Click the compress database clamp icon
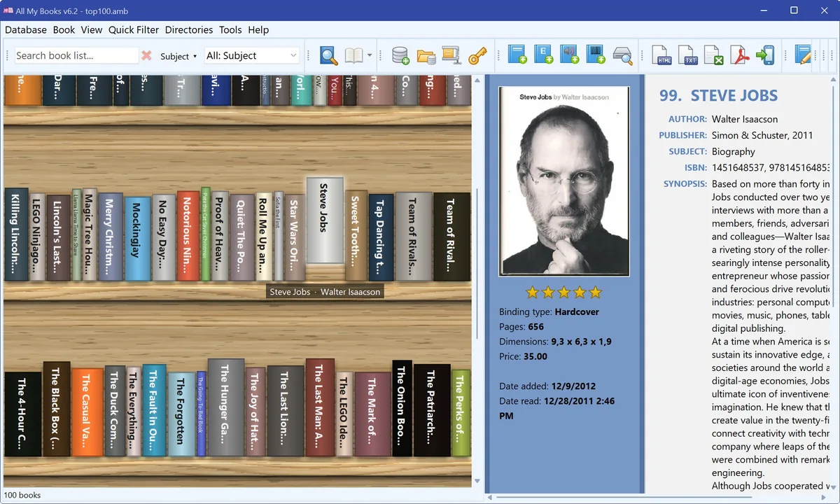840x504 pixels. (451, 56)
